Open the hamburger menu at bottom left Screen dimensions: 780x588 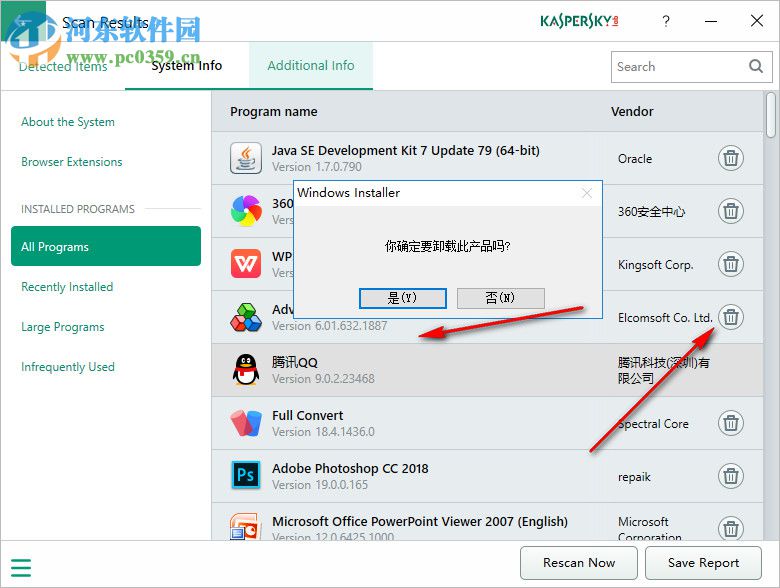click(x=21, y=568)
